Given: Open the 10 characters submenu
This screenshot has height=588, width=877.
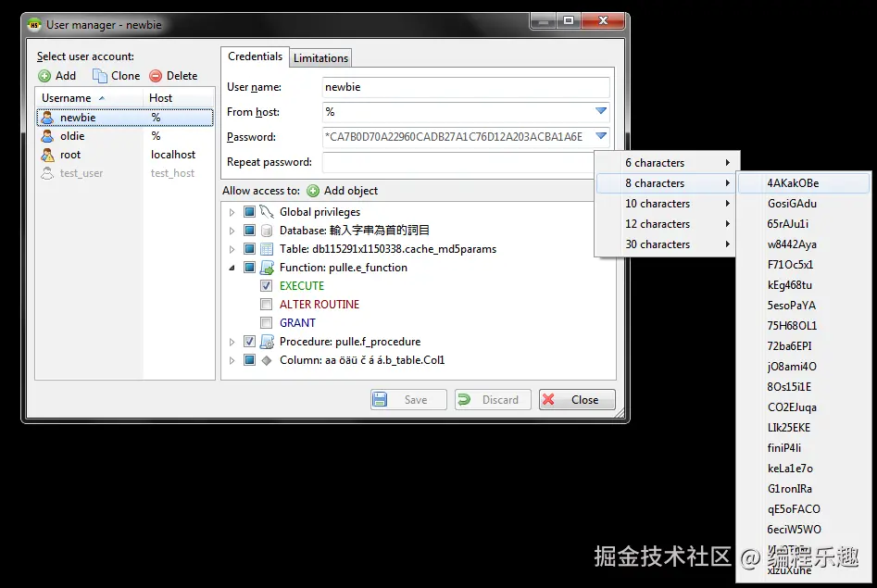Looking at the screenshot, I should (667, 204).
